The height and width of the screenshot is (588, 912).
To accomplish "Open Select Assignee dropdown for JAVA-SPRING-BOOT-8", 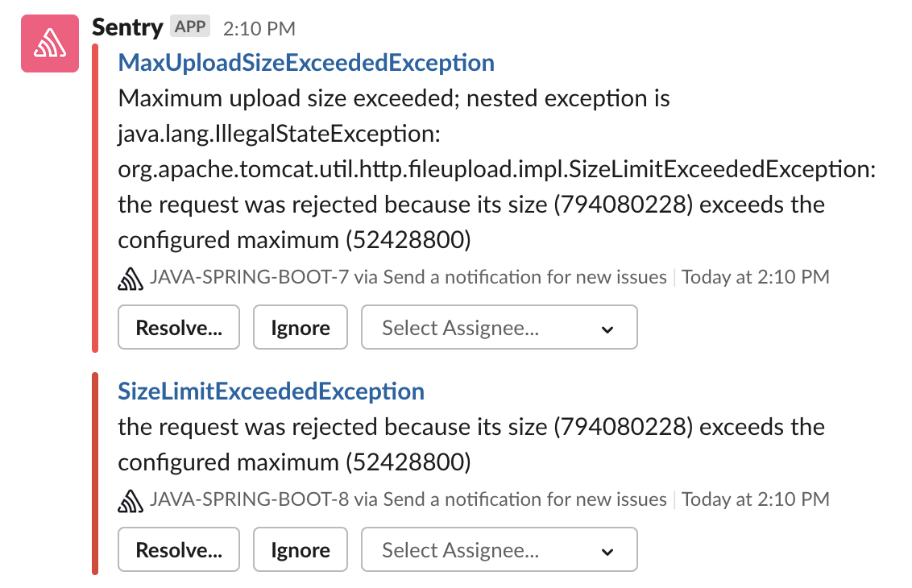I will pyautogui.click(x=499, y=549).
